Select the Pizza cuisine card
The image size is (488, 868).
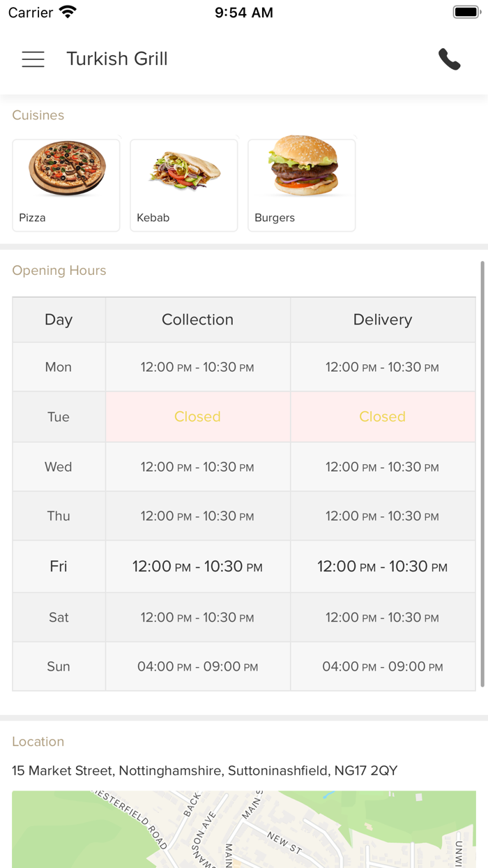point(66,185)
